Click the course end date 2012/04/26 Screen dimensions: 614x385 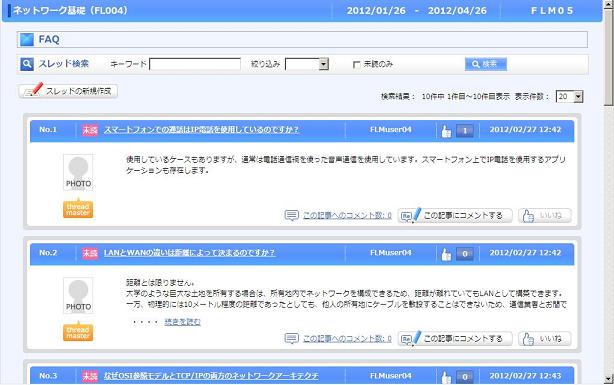click(457, 11)
